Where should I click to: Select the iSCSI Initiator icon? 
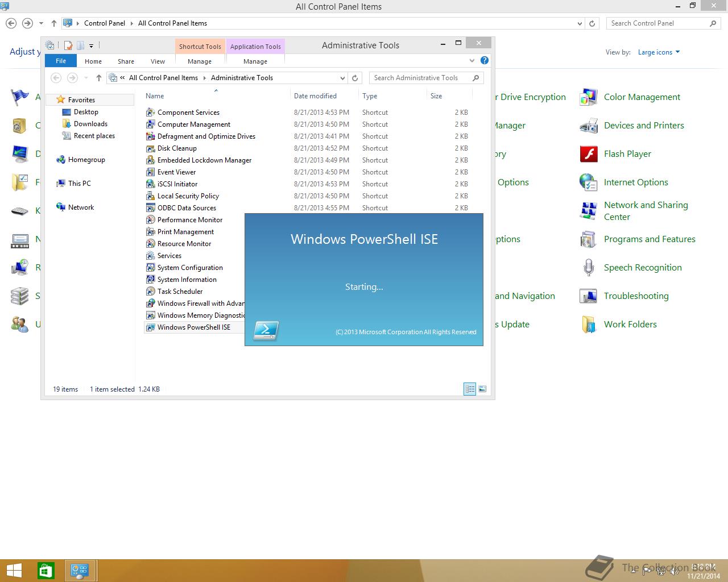pyautogui.click(x=150, y=184)
